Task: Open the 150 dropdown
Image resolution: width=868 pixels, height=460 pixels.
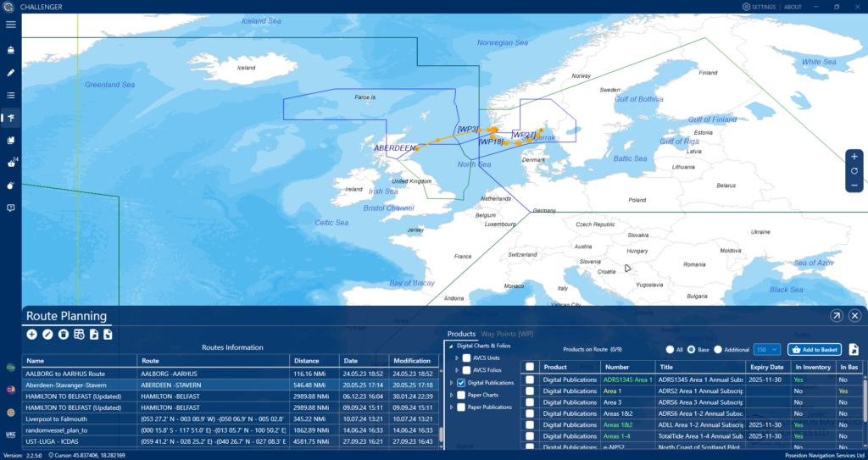Action: 766,349
